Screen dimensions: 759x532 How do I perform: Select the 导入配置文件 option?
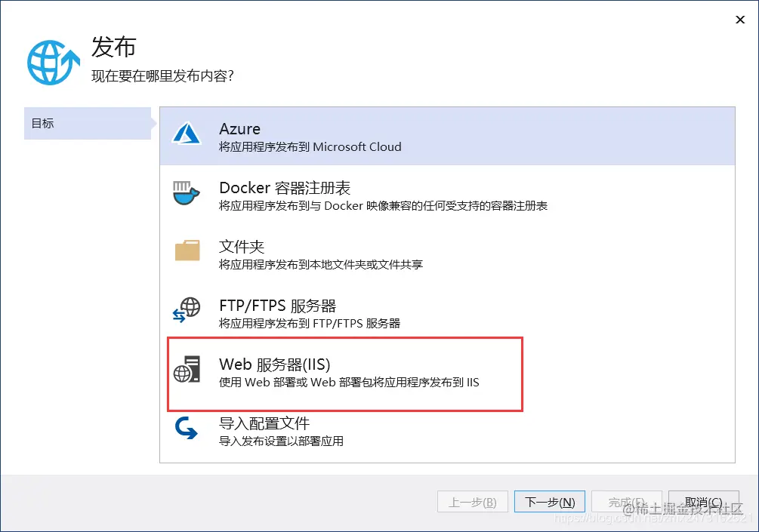(378, 431)
